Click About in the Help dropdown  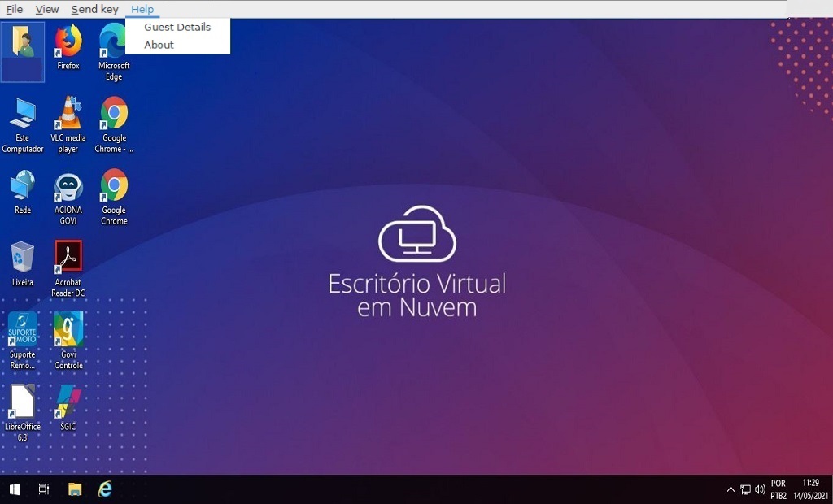click(x=159, y=45)
